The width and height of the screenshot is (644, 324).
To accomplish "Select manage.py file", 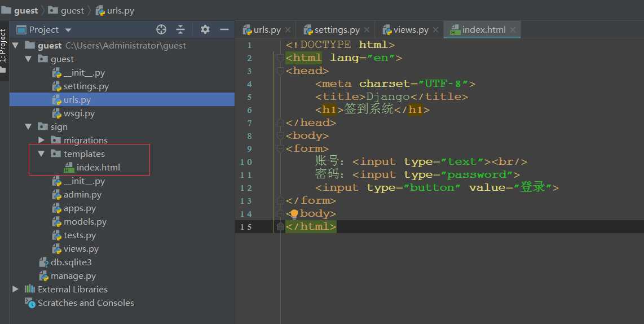I will click(x=73, y=276).
